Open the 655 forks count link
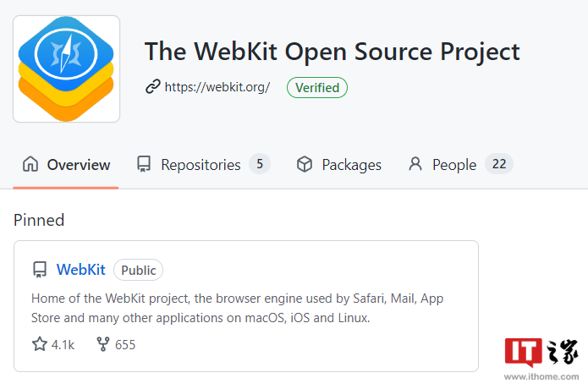588x389 pixels. click(x=124, y=344)
